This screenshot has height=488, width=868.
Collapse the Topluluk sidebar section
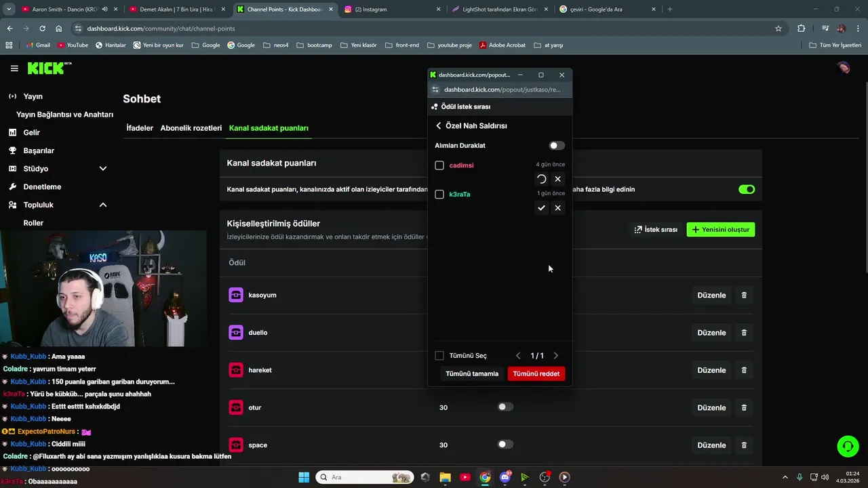[57, 205]
